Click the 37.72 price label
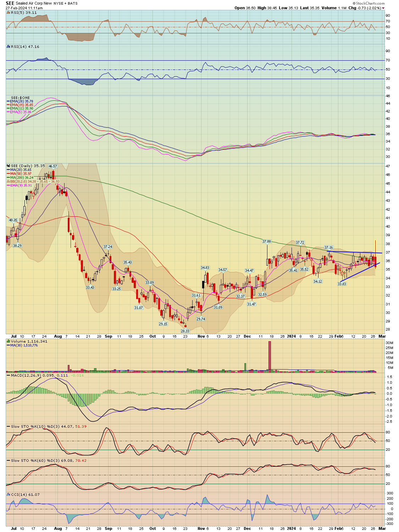The height and width of the screenshot is (532, 399). [300, 243]
